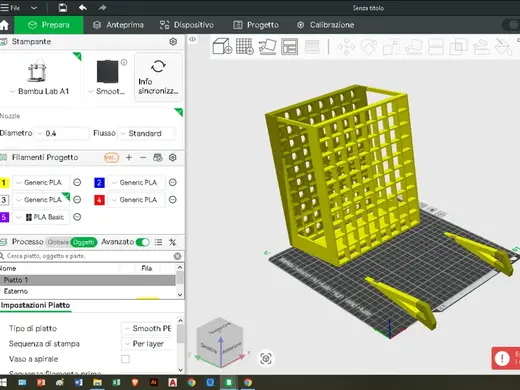
Task: Enable the Vaso a spirale checkbox
Action: 125,359
